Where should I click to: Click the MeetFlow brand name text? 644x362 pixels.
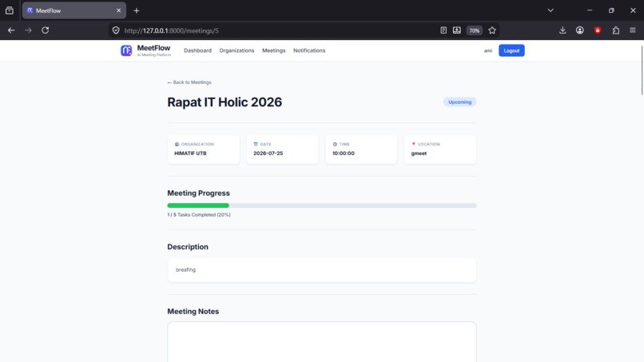click(x=153, y=48)
